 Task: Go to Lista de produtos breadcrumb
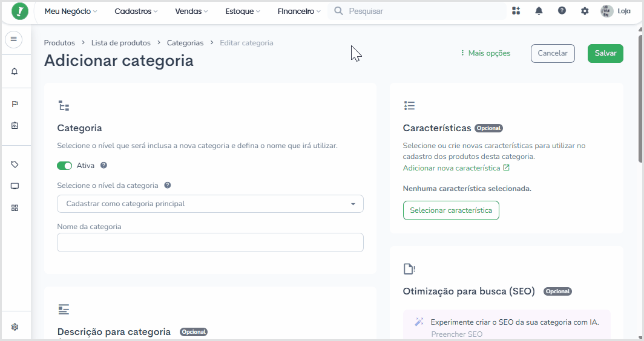click(121, 43)
